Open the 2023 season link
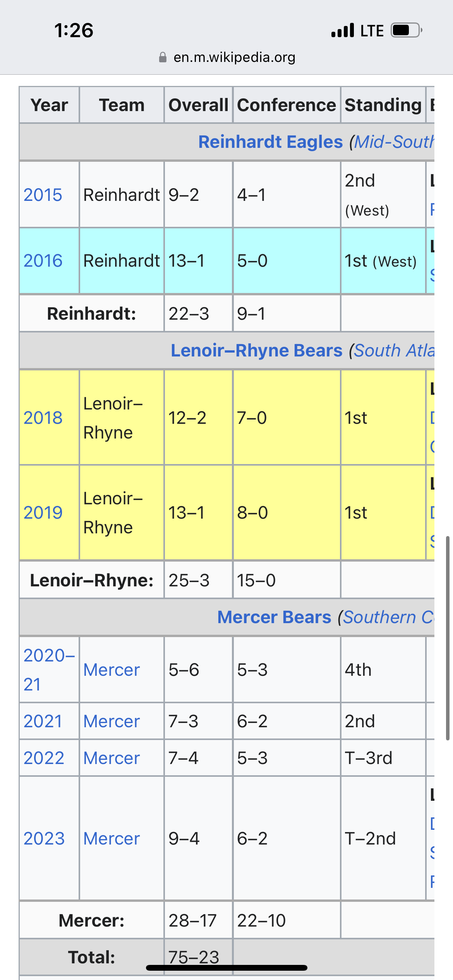Viewport: 453px width, 980px height. coord(44,838)
